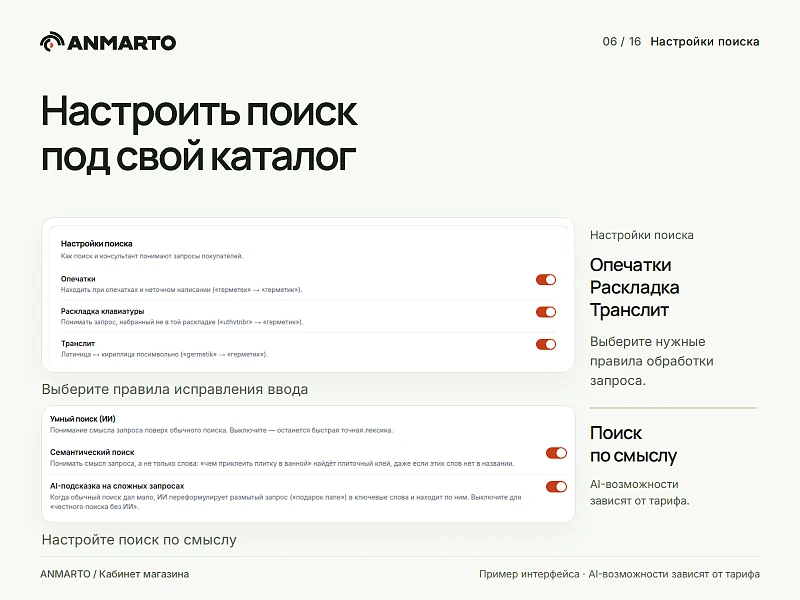Click caption Выберите правила исправления ввода
The image size is (800, 600).
[x=174, y=389]
